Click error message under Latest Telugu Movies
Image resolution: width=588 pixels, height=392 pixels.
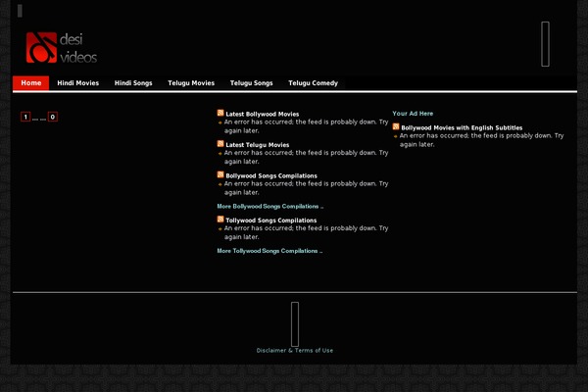click(306, 157)
